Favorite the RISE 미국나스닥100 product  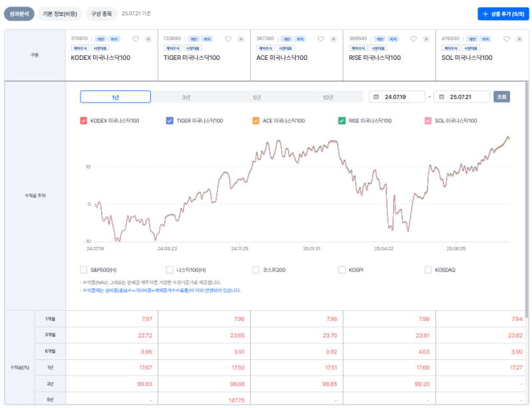(x=414, y=39)
